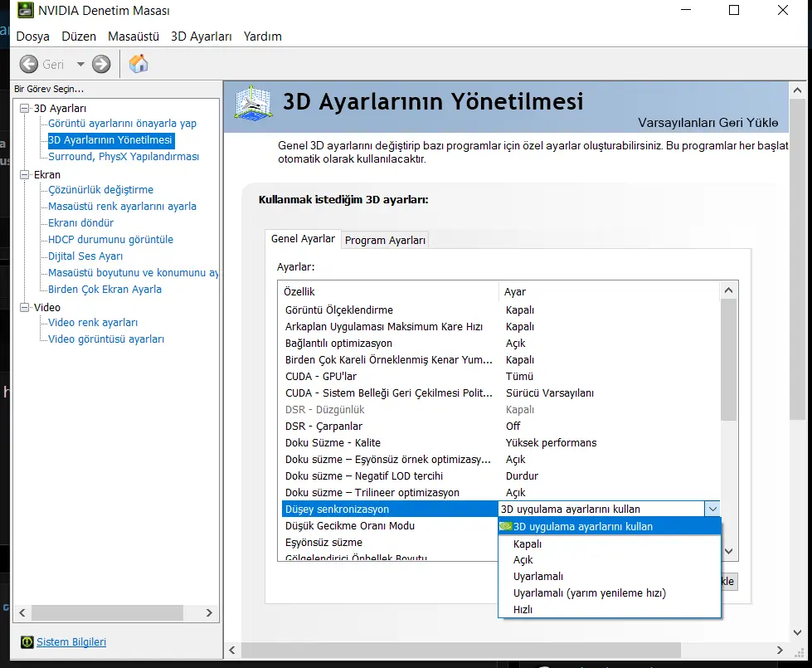
Task: Select the Görüntü Ölçeklendirme row
Action: point(501,310)
